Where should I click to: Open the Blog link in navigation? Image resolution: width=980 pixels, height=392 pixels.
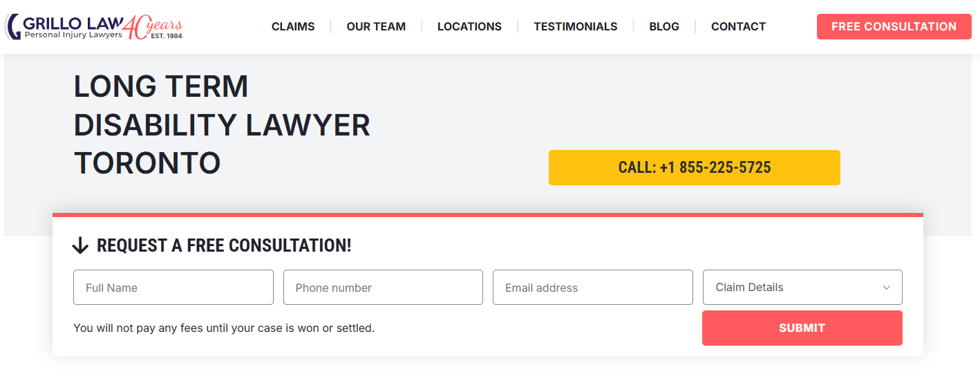663,26
